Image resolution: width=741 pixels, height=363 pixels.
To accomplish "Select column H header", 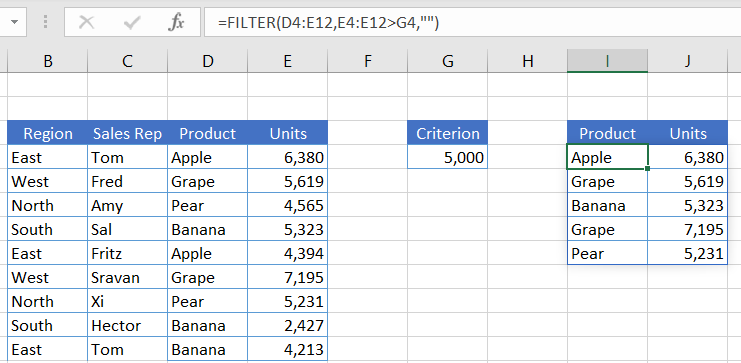I will [x=527, y=61].
